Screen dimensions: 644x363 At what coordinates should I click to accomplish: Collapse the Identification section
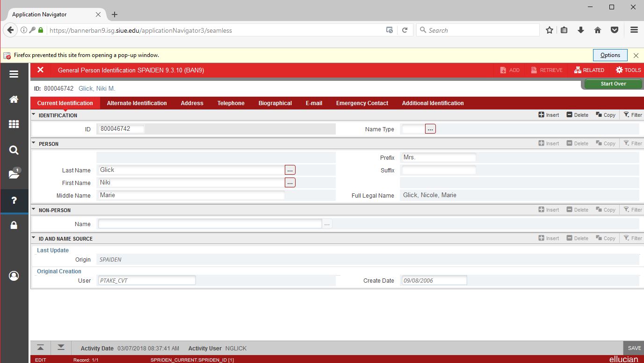[x=34, y=115]
